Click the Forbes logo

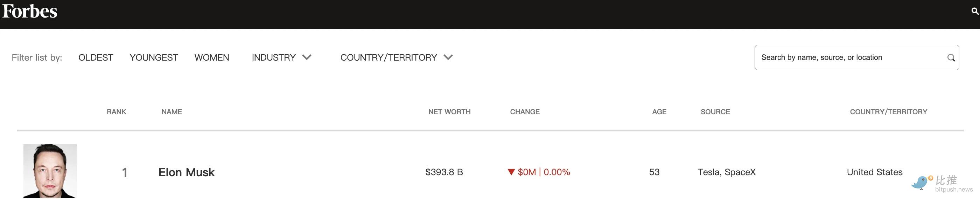[x=30, y=12]
